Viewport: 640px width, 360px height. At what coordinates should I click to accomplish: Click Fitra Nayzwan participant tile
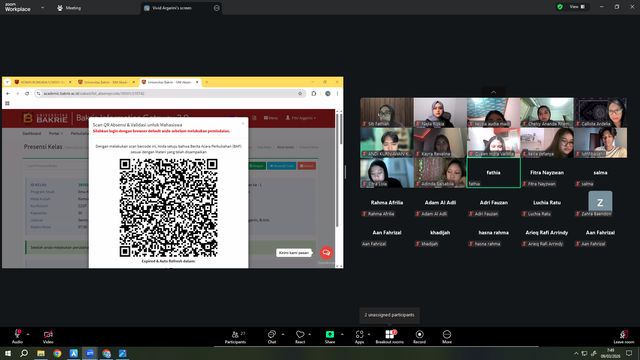[547, 173]
